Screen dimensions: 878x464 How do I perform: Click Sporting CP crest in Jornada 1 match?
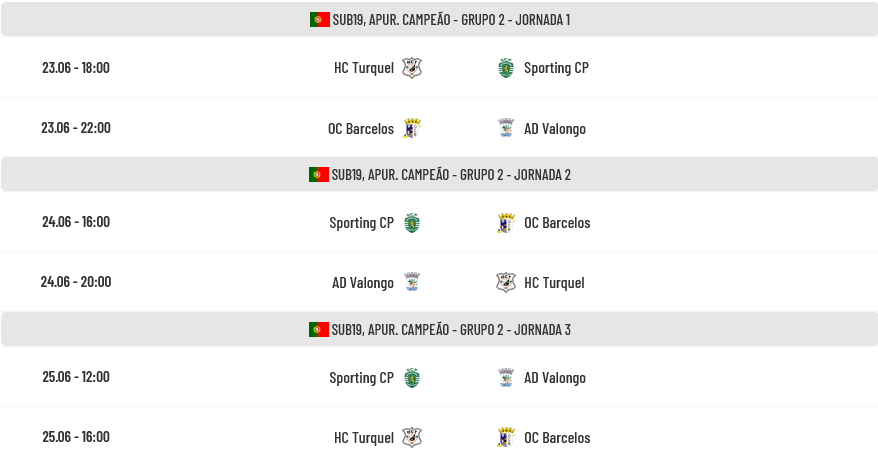pos(506,68)
